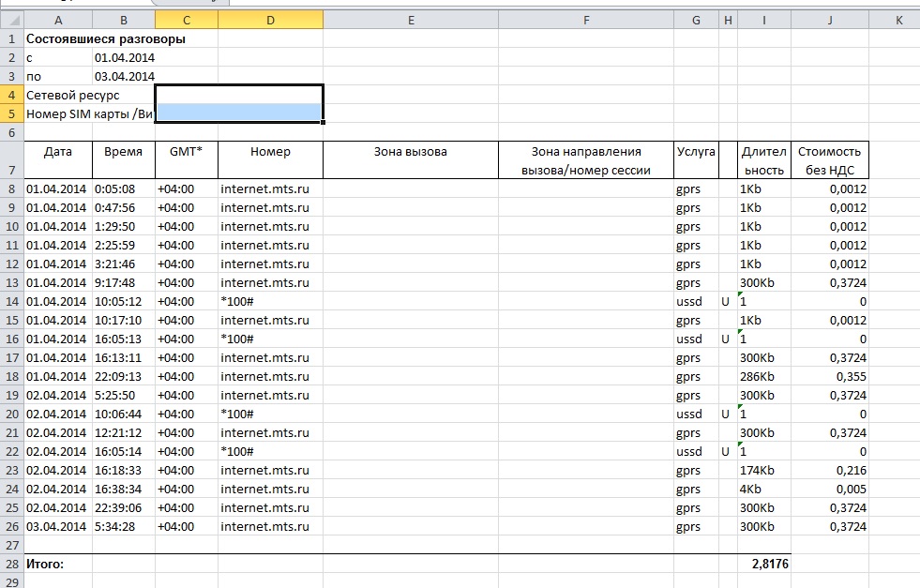Select the end date cell 03.04.2014 in row 3
Image resolution: width=920 pixels, height=588 pixels.
124,76
